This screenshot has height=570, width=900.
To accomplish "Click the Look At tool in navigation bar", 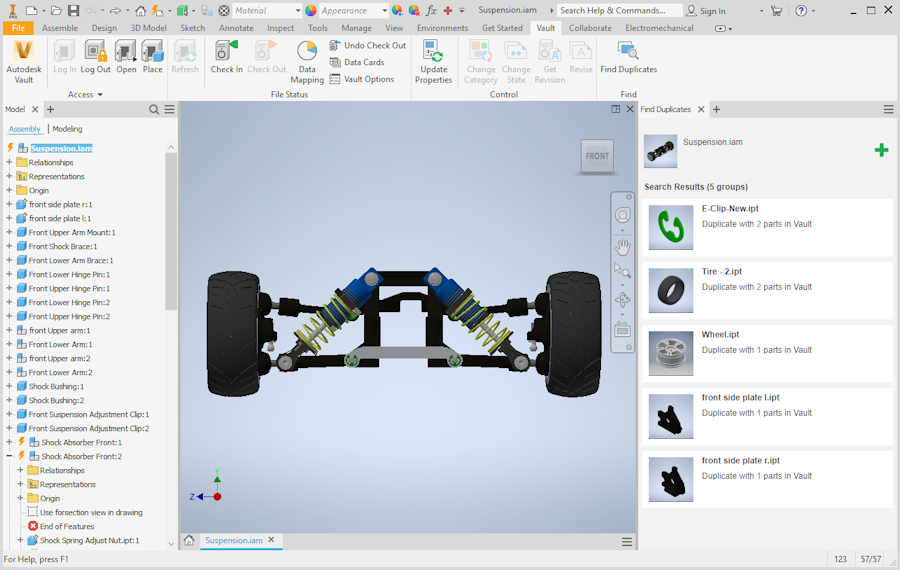I will coord(623,329).
